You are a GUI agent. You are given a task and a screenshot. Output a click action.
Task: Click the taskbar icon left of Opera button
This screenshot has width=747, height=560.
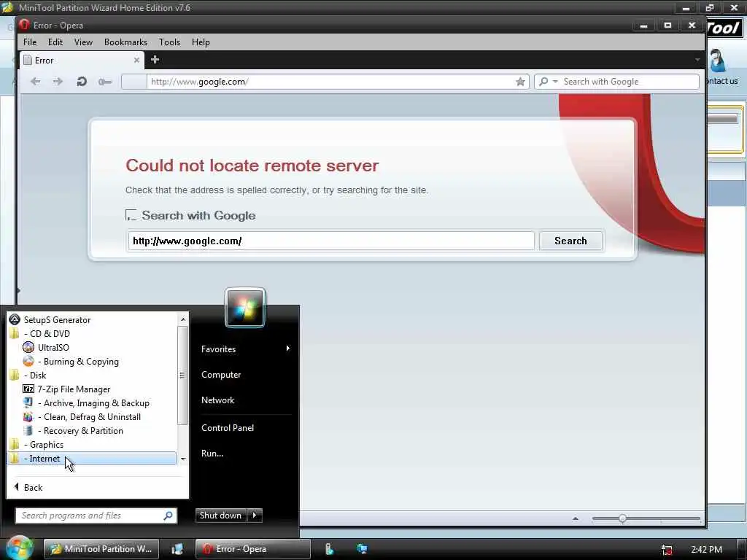(177, 548)
